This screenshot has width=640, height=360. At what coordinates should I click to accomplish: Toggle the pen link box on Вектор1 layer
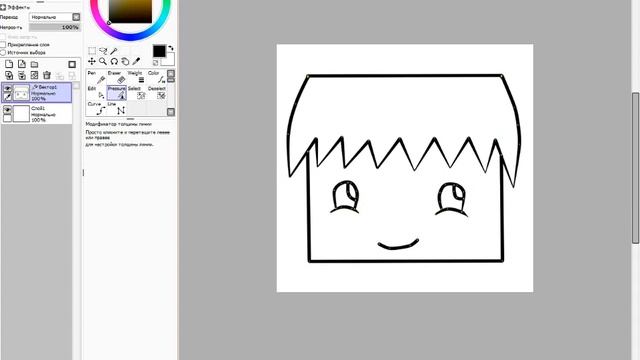(x=7, y=97)
